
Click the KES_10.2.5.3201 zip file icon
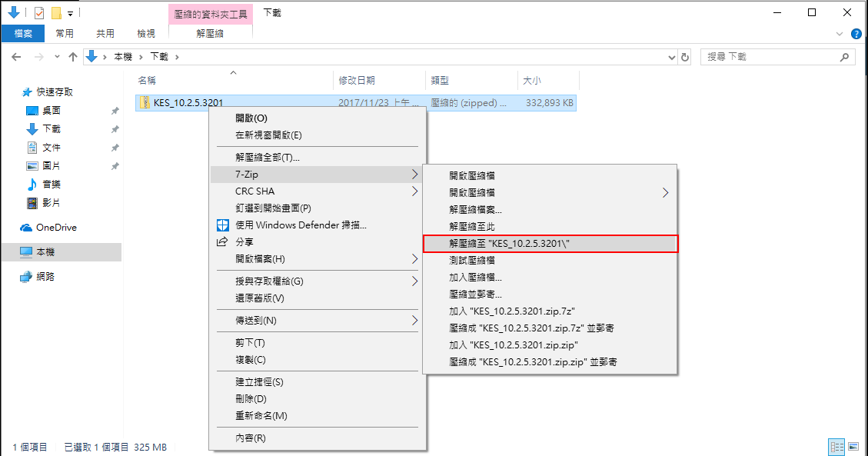click(x=145, y=103)
